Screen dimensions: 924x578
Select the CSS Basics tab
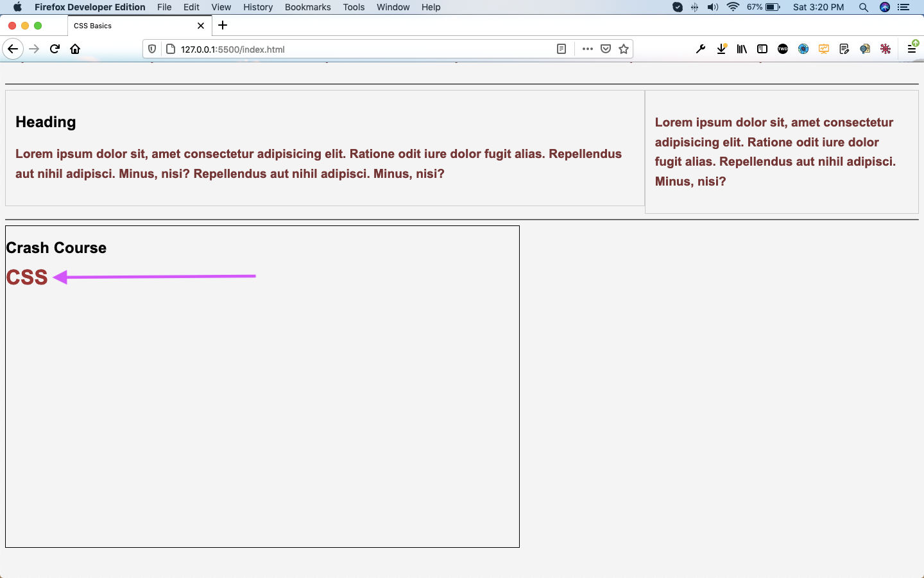(x=139, y=26)
